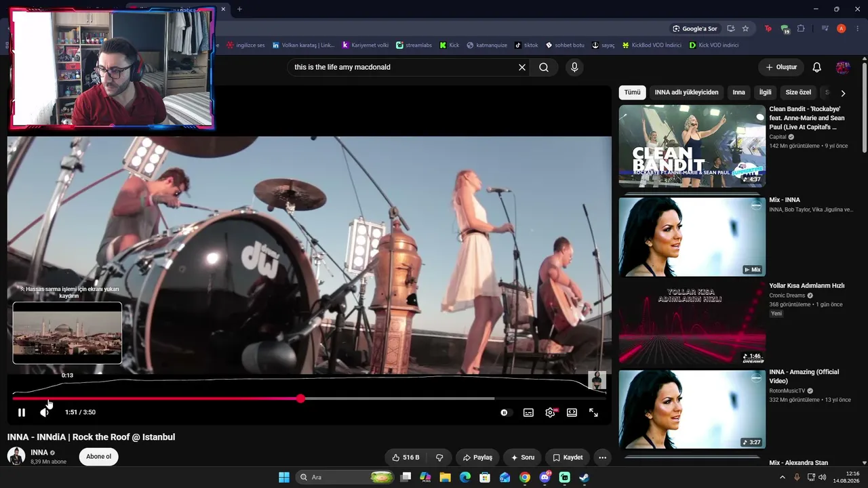The height and width of the screenshot is (488, 868).
Task: Focus the YouTube search input field
Action: (403, 67)
